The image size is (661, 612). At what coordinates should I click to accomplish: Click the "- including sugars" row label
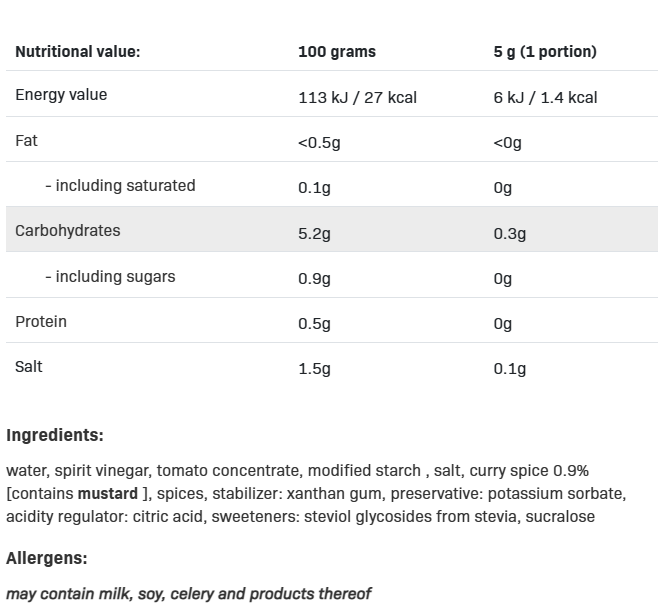tap(110, 277)
